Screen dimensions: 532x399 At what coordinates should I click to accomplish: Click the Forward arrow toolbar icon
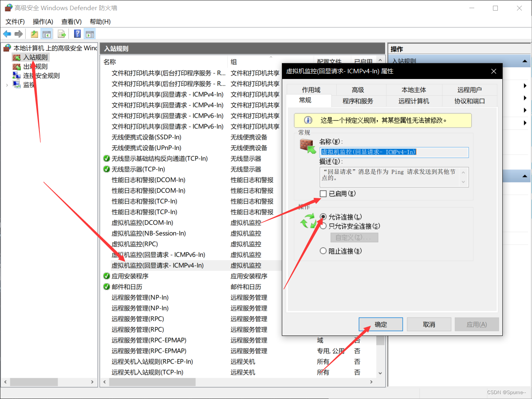coord(18,34)
